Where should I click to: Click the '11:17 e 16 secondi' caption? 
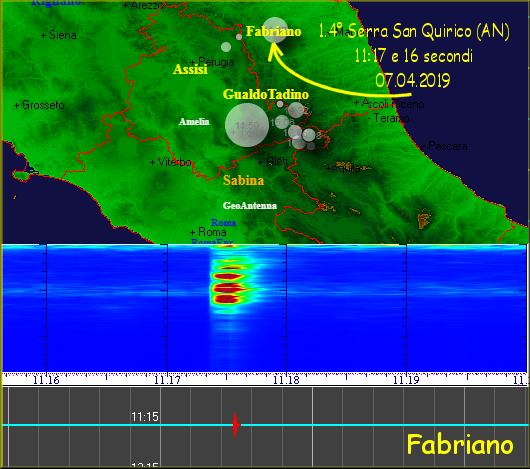(x=414, y=56)
